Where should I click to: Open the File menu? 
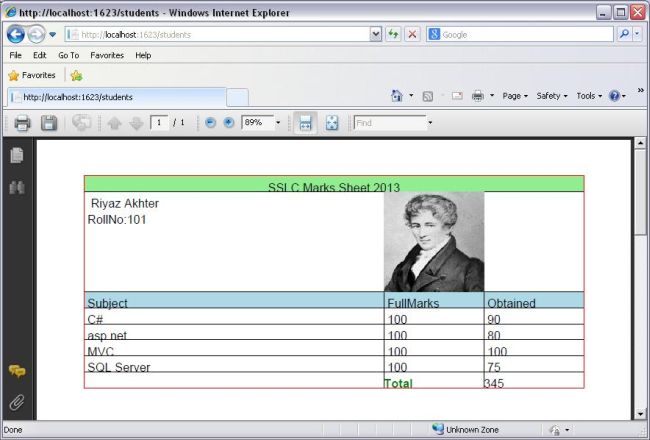pyautogui.click(x=15, y=55)
